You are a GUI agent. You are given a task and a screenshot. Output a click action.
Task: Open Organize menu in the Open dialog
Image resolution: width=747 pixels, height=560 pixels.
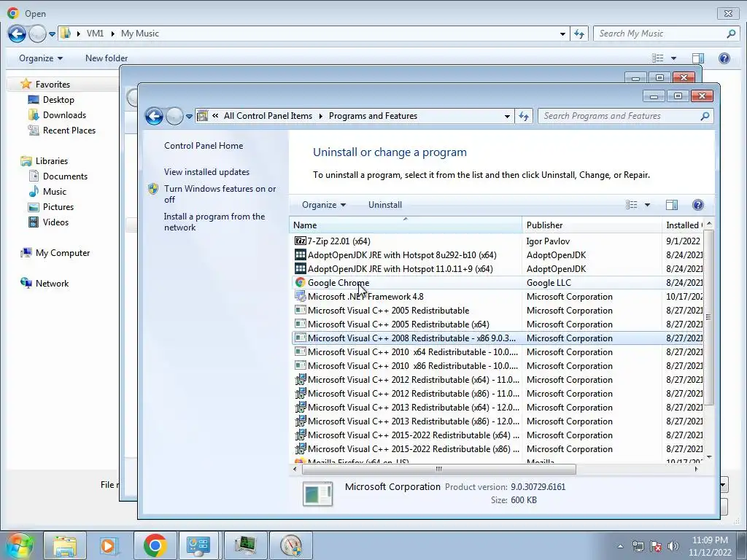pos(41,58)
